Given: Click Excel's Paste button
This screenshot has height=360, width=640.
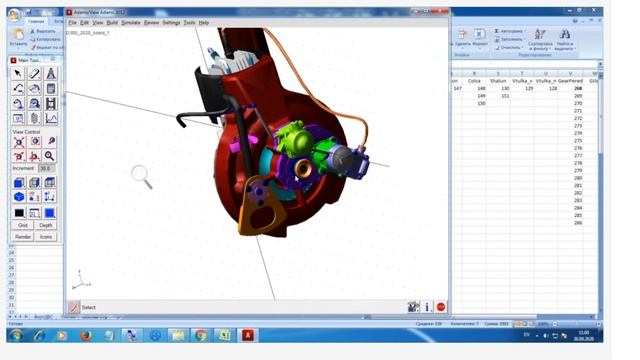Looking at the screenshot, I should click(x=18, y=38).
